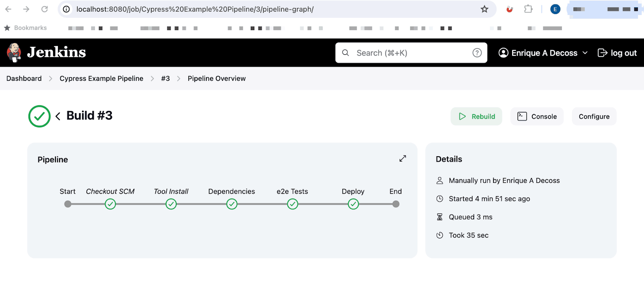Click 'Queued 3 ms' text
Image resolution: width=644 pixels, height=300 pixels.
471,217
